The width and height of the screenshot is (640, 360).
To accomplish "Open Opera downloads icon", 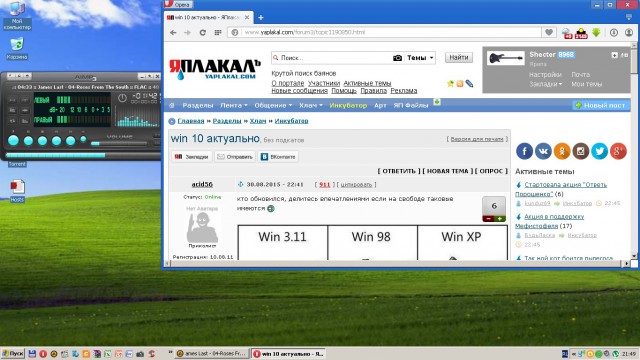I will (x=614, y=32).
